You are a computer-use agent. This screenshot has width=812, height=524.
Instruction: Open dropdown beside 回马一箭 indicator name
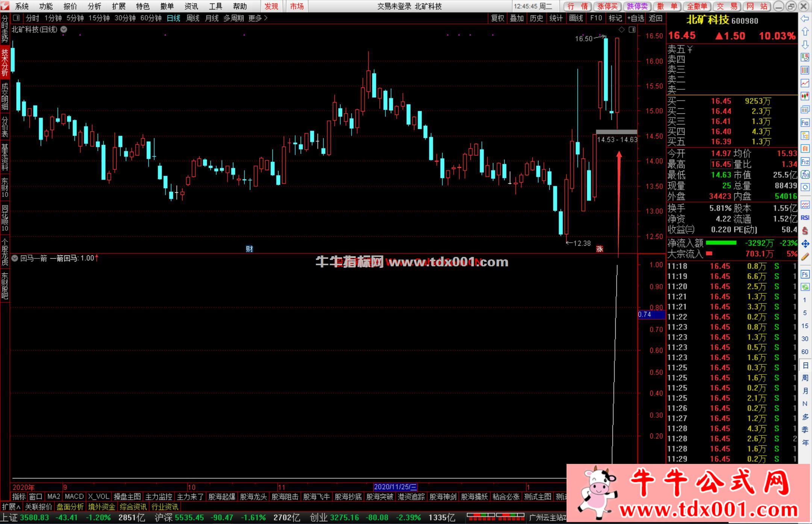pyautogui.click(x=15, y=258)
